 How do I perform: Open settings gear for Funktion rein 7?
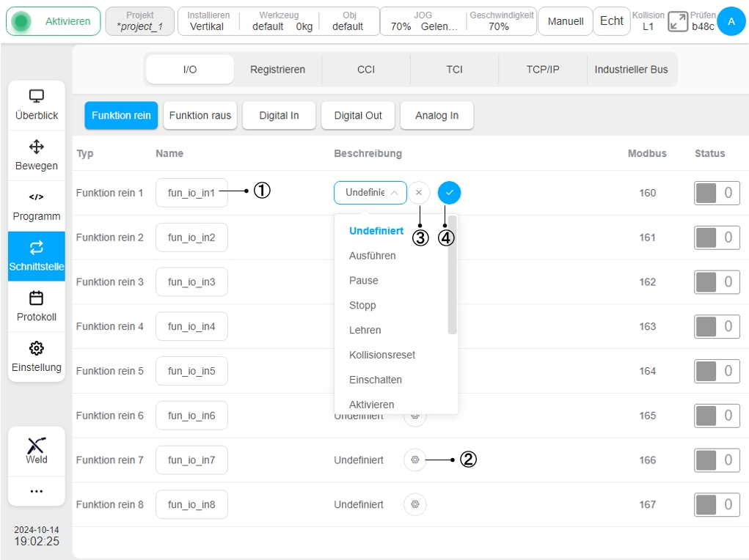[415, 460]
